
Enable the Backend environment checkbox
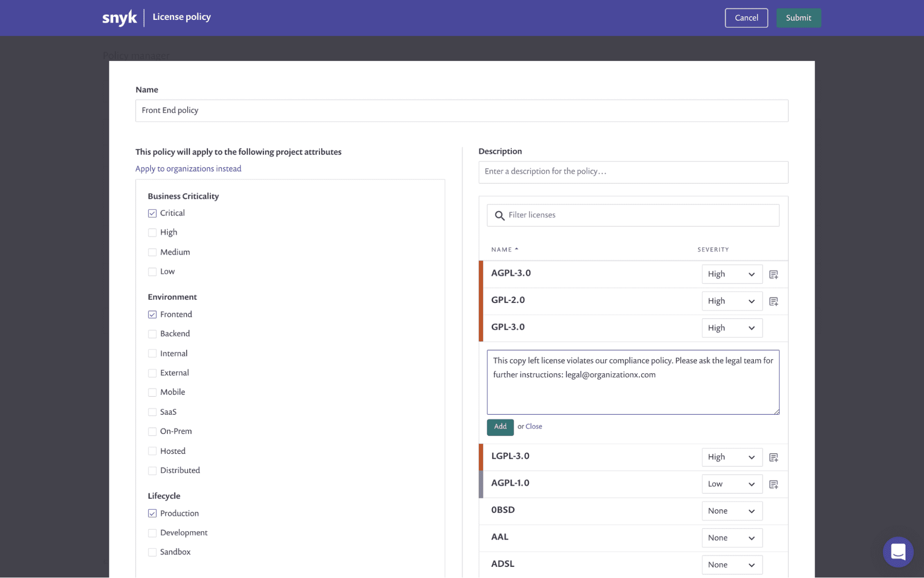[152, 334]
